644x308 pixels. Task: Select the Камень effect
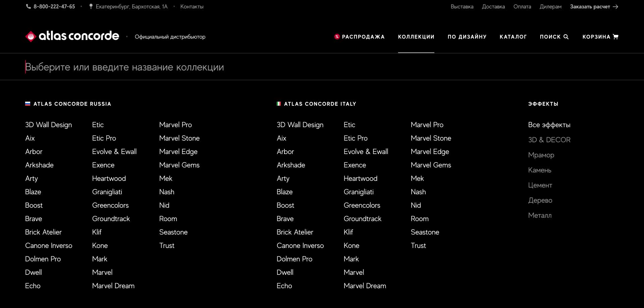click(x=540, y=170)
